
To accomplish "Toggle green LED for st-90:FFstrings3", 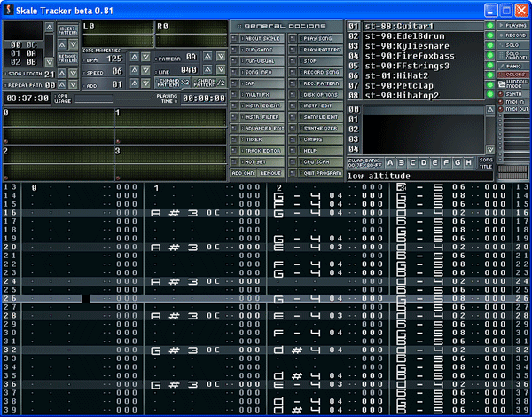I will click(489, 65).
